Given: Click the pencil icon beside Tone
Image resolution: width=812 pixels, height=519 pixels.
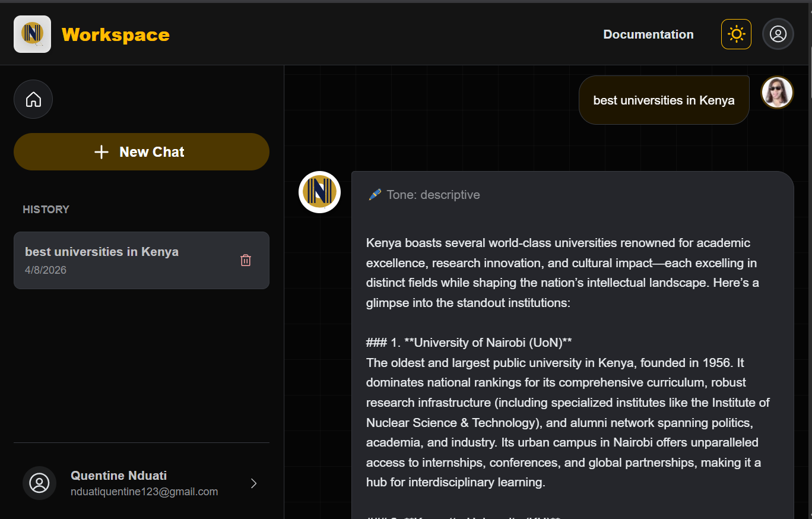Looking at the screenshot, I should (375, 195).
